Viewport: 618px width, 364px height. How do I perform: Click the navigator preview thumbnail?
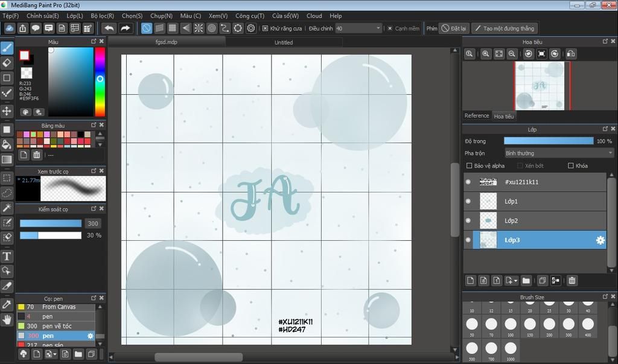tap(540, 86)
